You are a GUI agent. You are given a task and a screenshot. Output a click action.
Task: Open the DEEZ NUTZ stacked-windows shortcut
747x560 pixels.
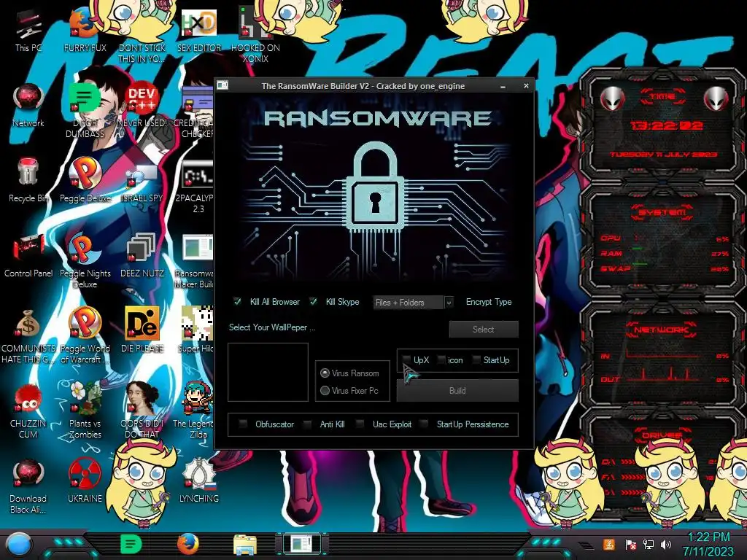tap(142, 255)
